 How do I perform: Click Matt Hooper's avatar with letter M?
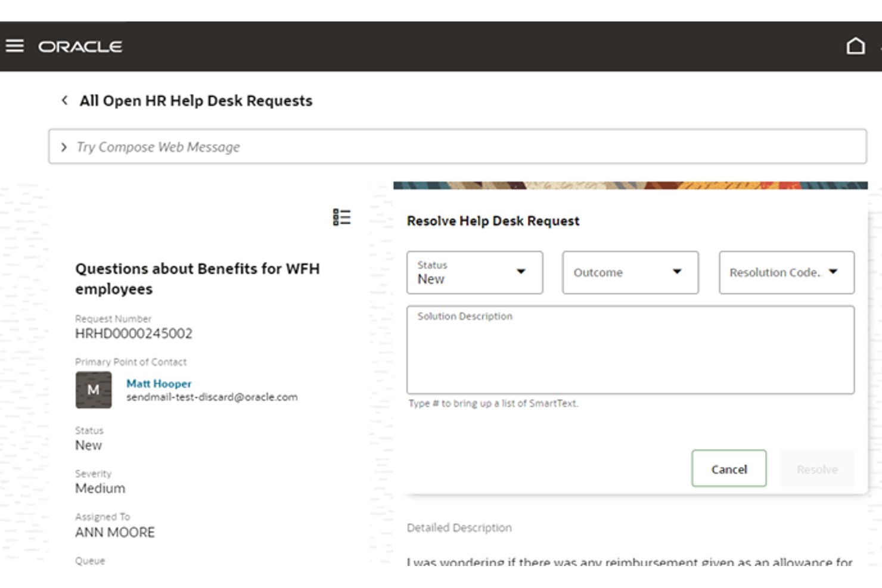tap(94, 390)
